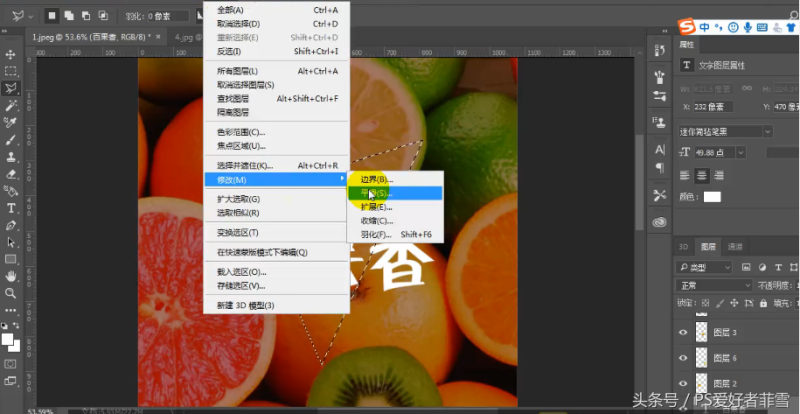Screen dimensions: 800x414
Task: Select the Paint Bucket tool
Action: pyautogui.click(x=10, y=191)
